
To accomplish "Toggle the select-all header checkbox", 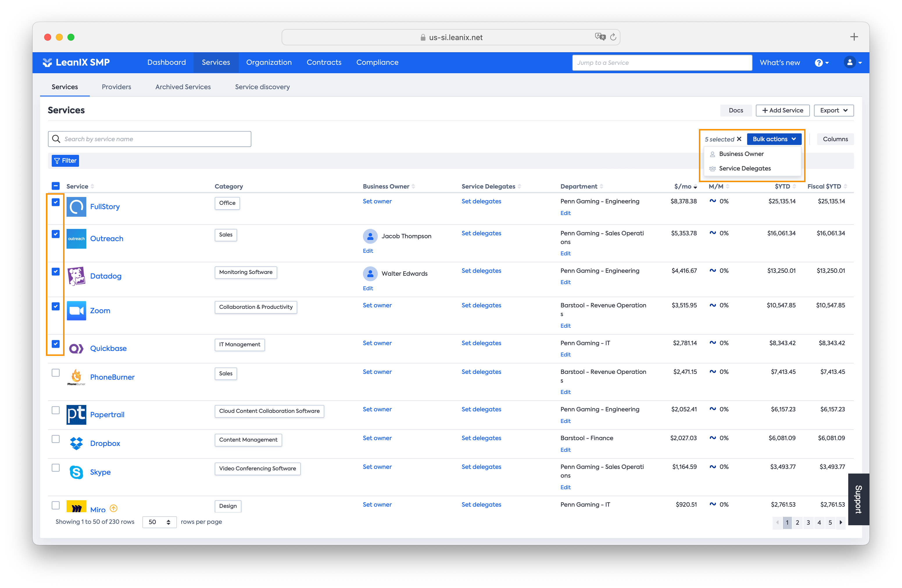I will [56, 186].
